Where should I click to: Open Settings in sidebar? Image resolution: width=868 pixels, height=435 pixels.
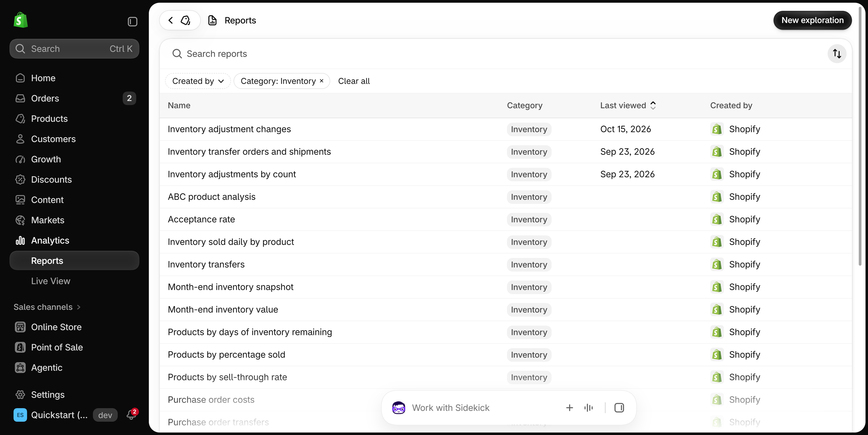(74, 395)
